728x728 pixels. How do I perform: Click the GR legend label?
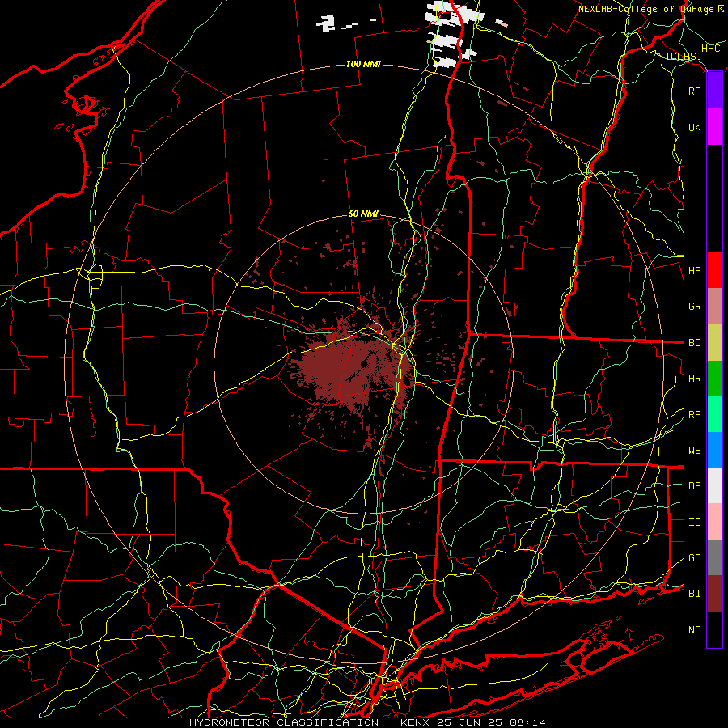point(695,306)
